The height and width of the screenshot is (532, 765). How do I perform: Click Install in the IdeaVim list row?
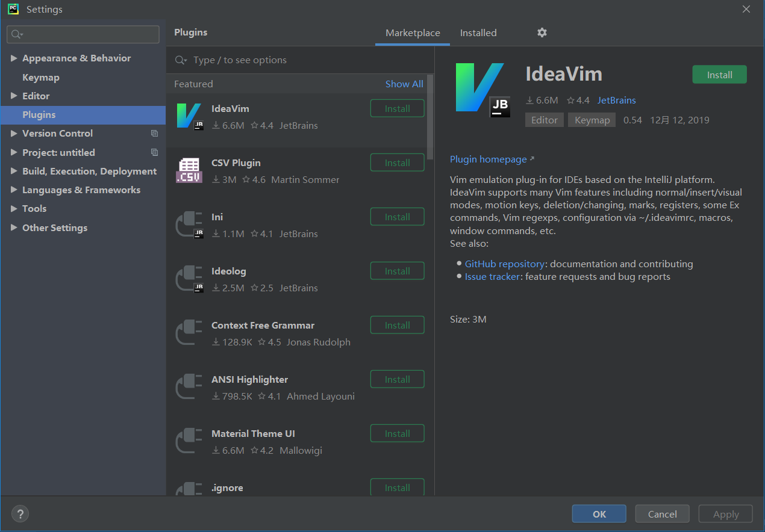398,108
